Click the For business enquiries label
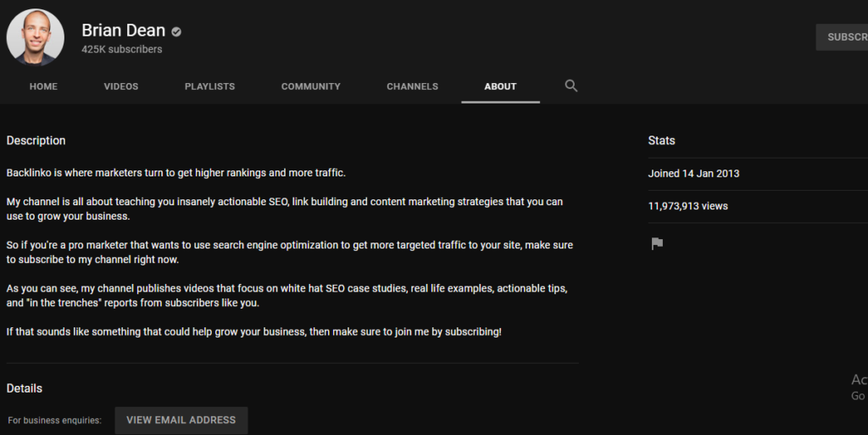This screenshot has width=868, height=435. 55,421
